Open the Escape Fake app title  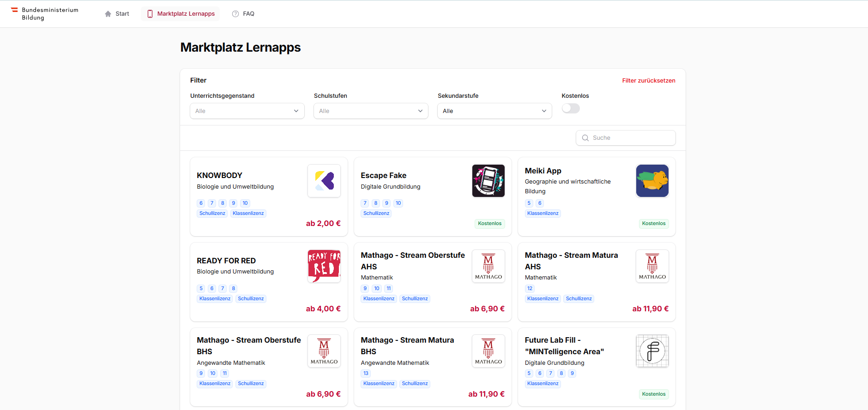pos(384,175)
